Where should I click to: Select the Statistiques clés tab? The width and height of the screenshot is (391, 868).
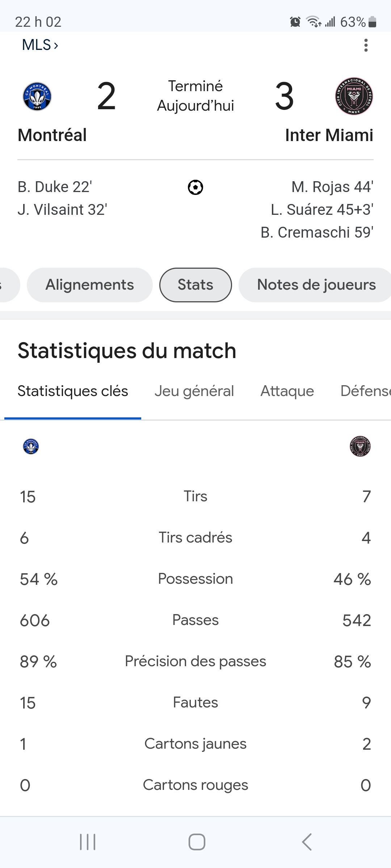pyautogui.click(x=73, y=391)
